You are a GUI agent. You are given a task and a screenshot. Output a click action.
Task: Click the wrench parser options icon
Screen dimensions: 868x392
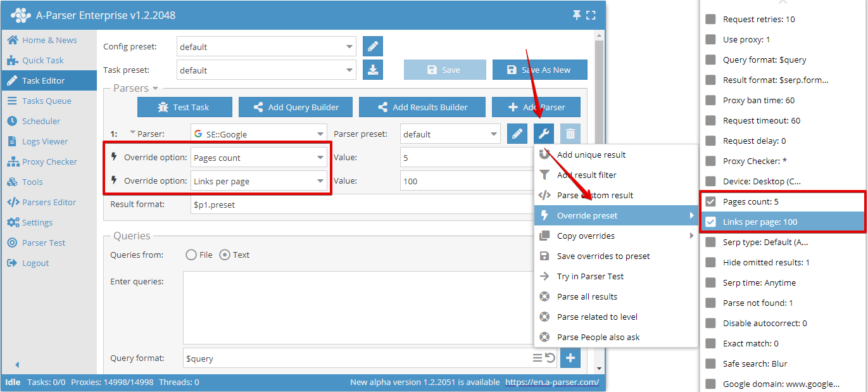[544, 134]
